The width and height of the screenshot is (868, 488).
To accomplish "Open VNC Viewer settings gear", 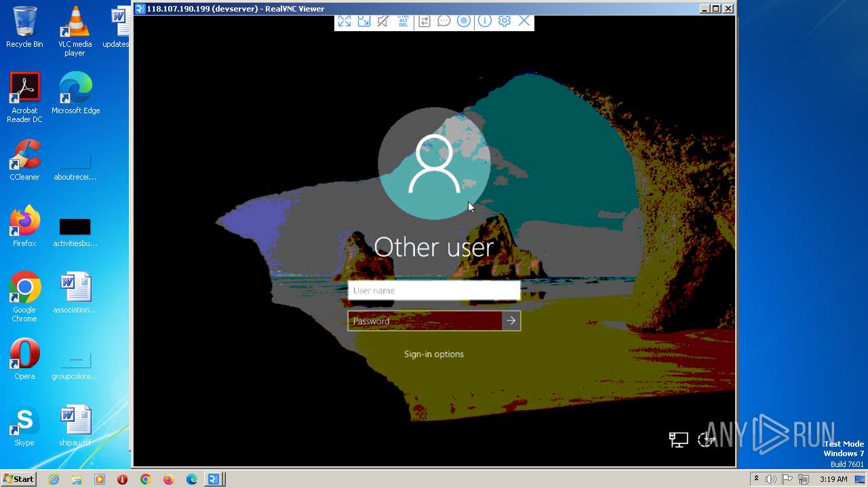I will (504, 21).
